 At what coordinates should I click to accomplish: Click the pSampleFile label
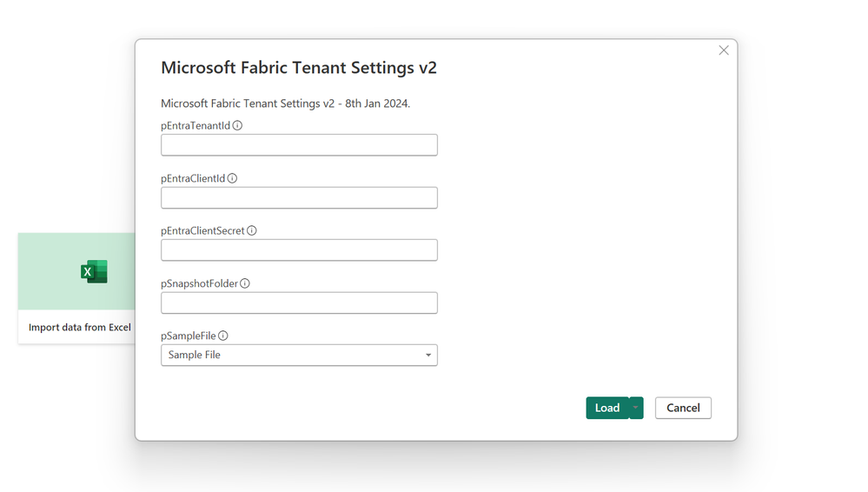pos(189,336)
